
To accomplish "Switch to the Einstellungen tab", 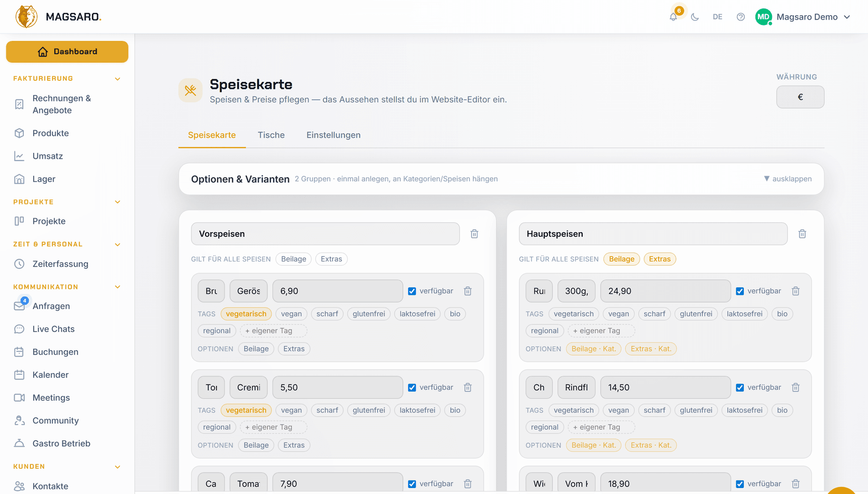I will pyautogui.click(x=334, y=135).
